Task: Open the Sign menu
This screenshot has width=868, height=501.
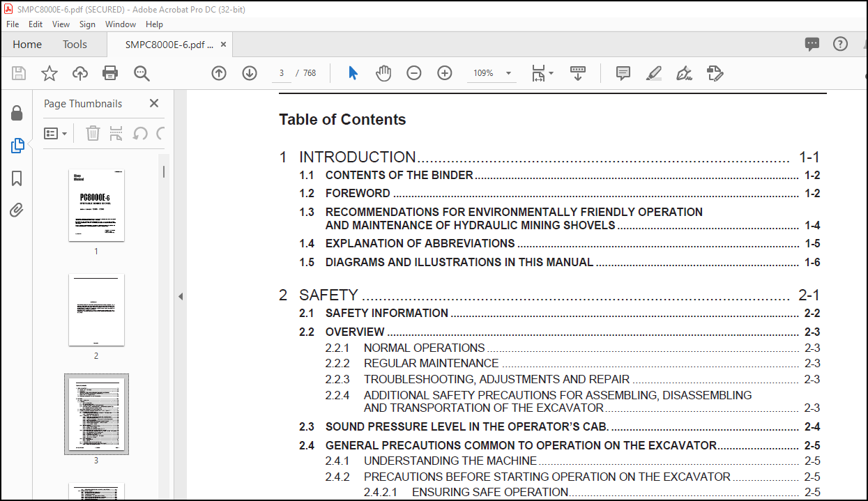Action: click(x=87, y=24)
